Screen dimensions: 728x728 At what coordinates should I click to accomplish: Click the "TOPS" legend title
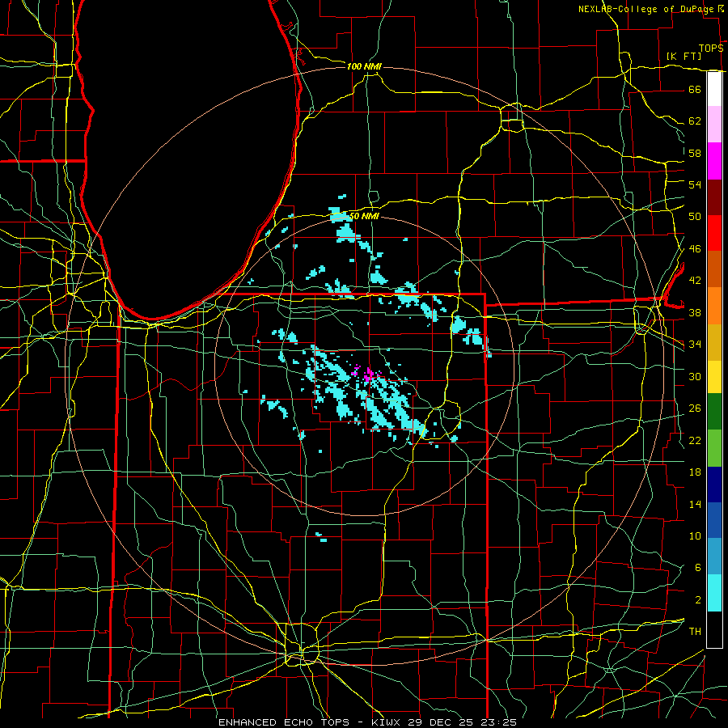[711, 49]
